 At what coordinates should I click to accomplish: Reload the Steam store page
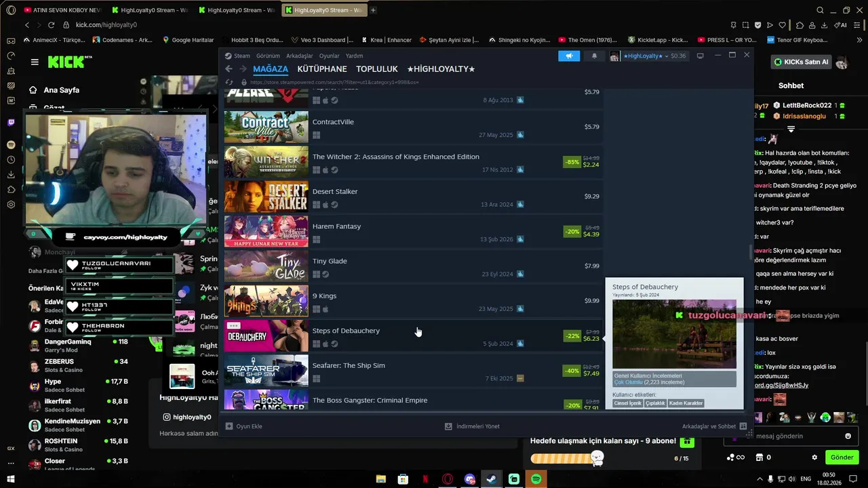click(229, 82)
